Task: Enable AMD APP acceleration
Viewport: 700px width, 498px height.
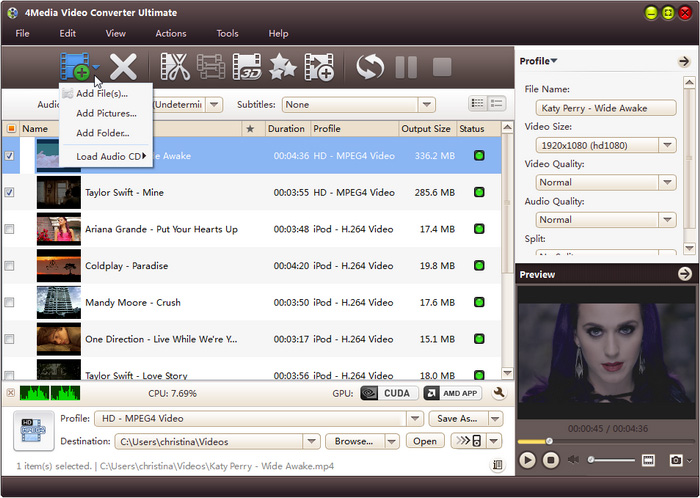Action: [x=453, y=393]
